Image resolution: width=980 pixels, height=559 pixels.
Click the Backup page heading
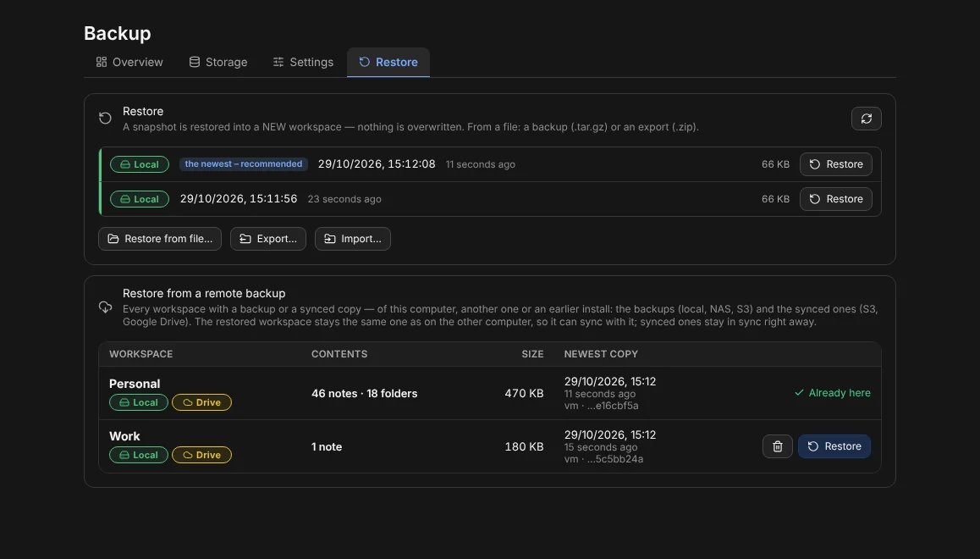click(118, 33)
